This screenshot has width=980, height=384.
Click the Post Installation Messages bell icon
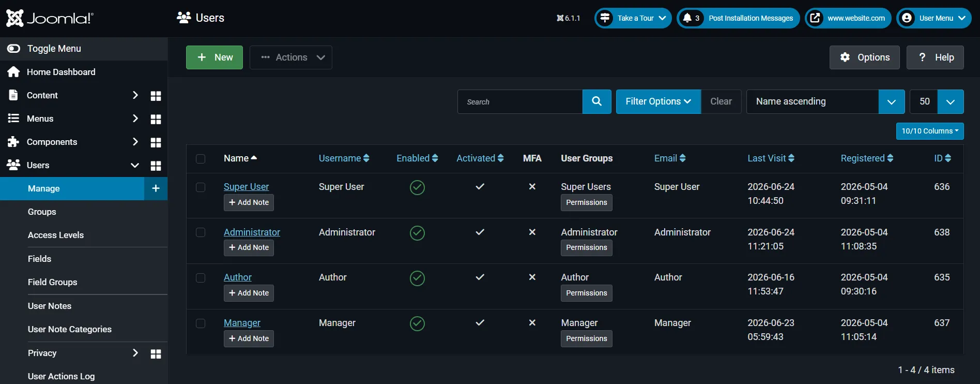point(687,18)
